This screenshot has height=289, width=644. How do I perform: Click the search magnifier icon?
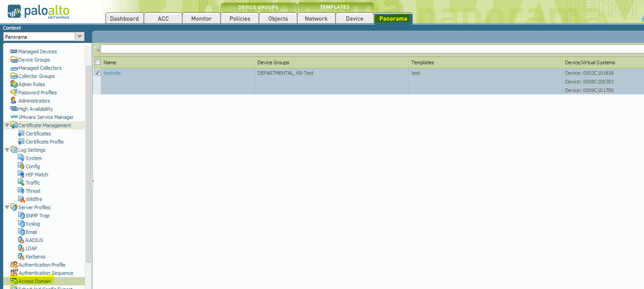97,49
